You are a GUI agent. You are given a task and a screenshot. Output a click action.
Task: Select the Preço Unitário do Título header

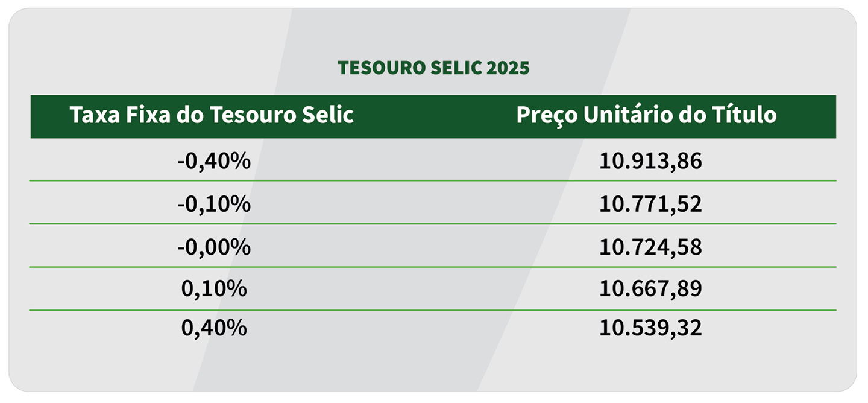tap(647, 115)
